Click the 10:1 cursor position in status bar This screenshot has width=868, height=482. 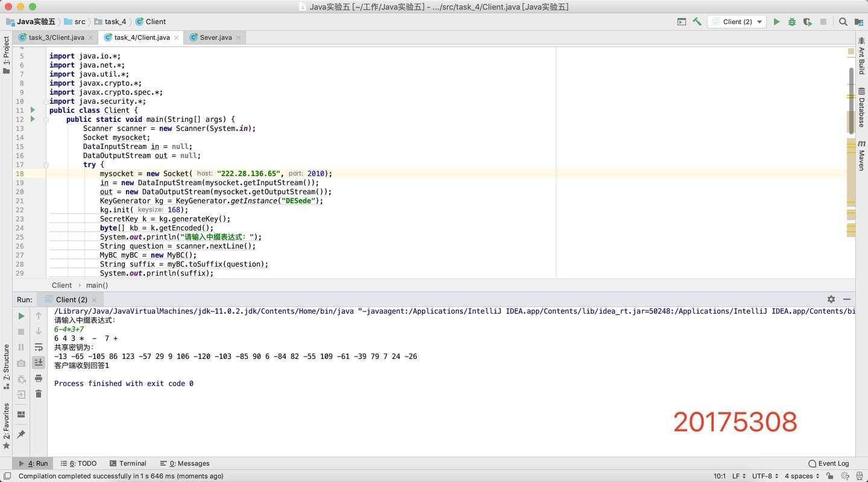(x=720, y=476)
